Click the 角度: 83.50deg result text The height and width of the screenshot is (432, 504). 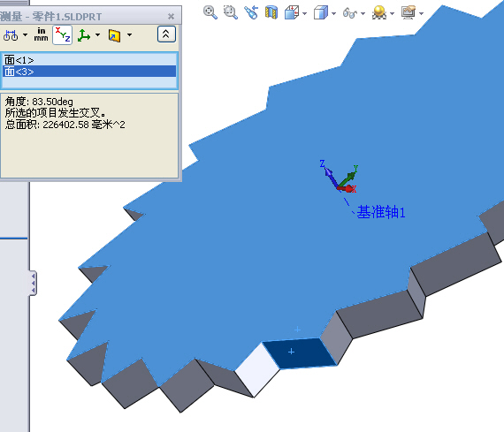(39, 102)
